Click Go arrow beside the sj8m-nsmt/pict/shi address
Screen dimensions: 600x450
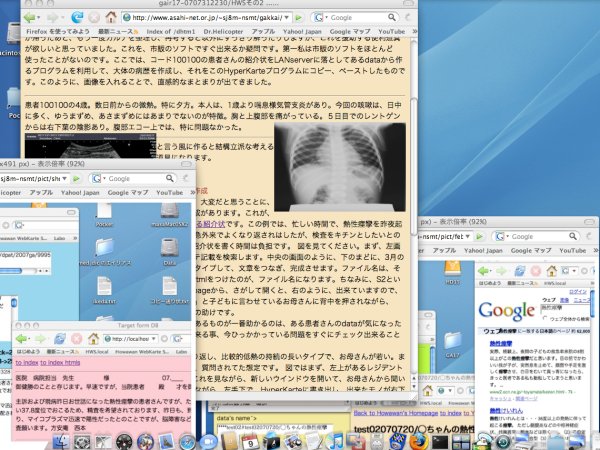click(76, 179)
